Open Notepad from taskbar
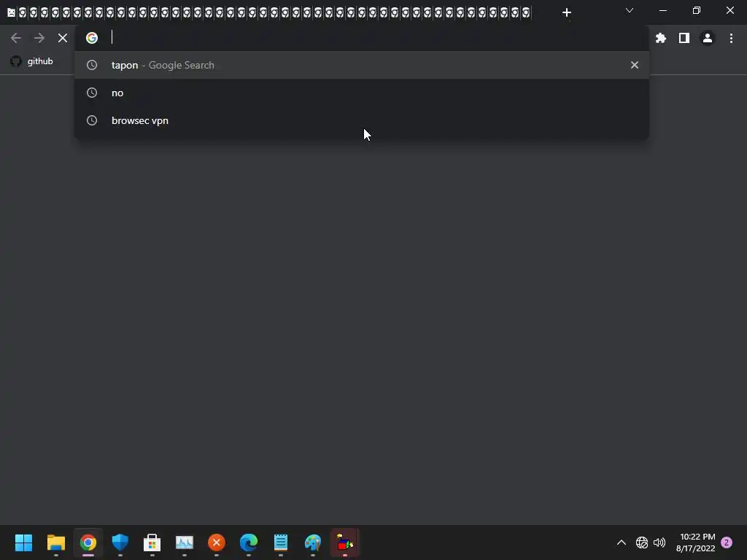 [x=281, y=542]
